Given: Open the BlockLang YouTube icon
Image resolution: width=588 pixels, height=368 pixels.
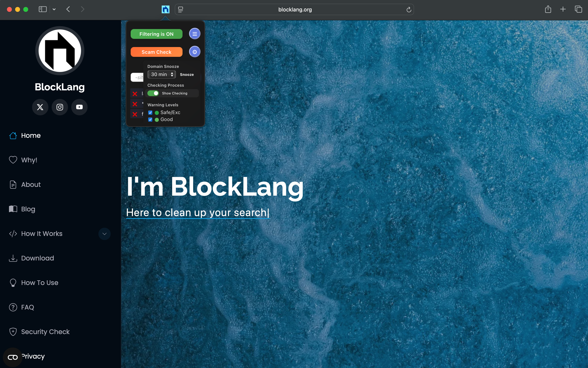Looking at the screenshot, I should pyautogui.click(x=79, y=107).
